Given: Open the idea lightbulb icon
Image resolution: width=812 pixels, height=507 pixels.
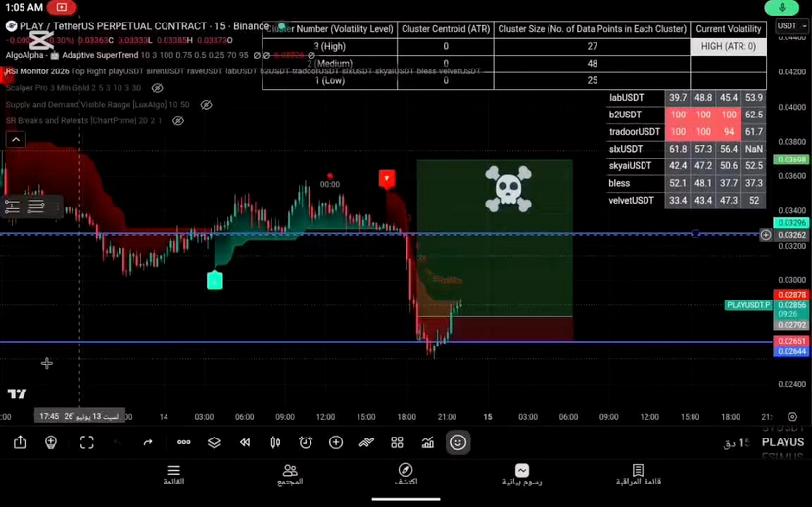Looking at the screenshot, I should tap(51, 442).
